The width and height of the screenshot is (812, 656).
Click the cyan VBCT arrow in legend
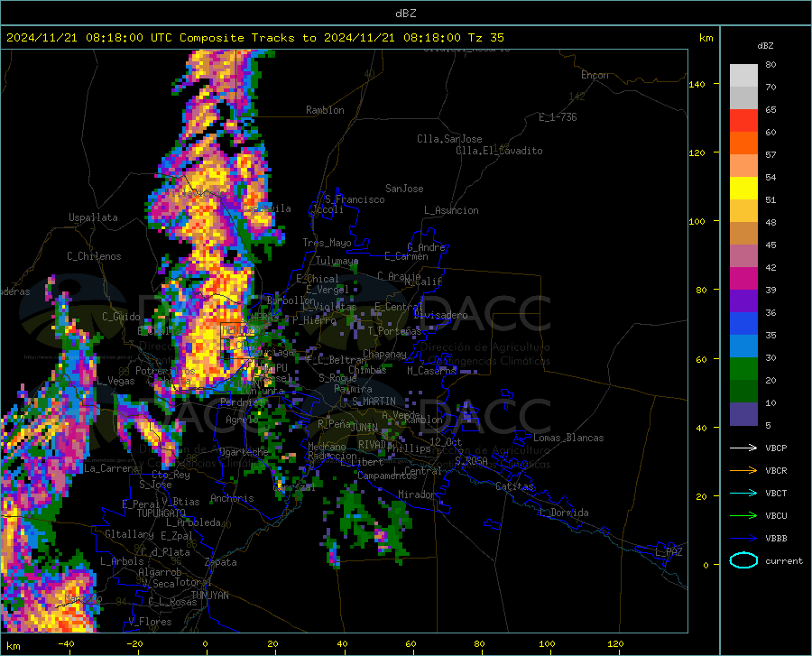(743, 493)
